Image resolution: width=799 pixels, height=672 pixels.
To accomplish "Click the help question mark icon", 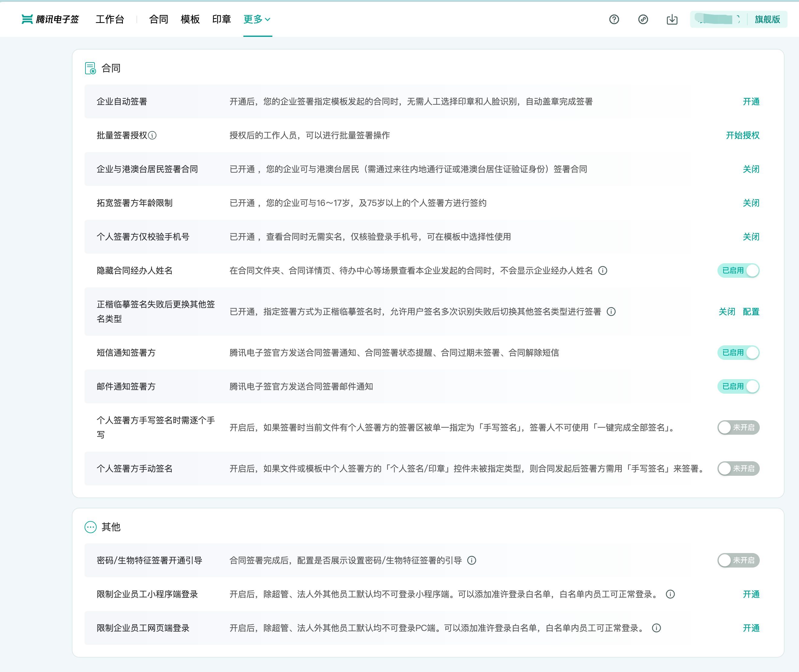I will coord(614,19).
